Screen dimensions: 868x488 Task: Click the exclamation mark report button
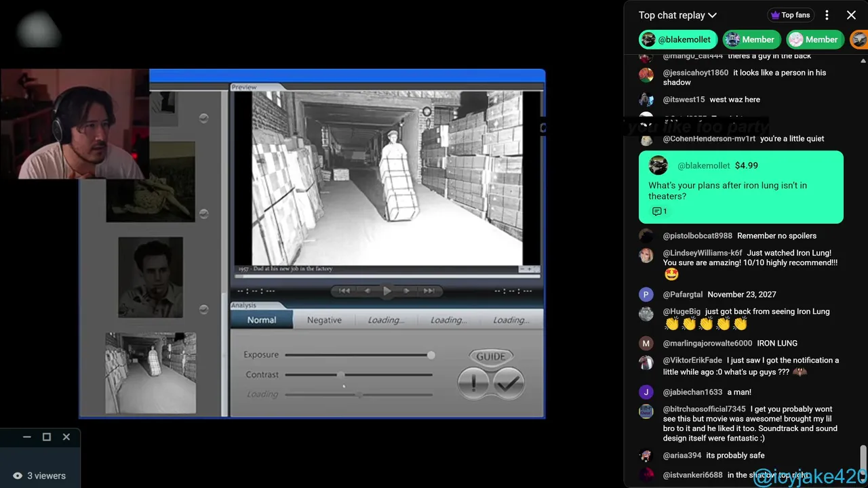pos(473,383)
